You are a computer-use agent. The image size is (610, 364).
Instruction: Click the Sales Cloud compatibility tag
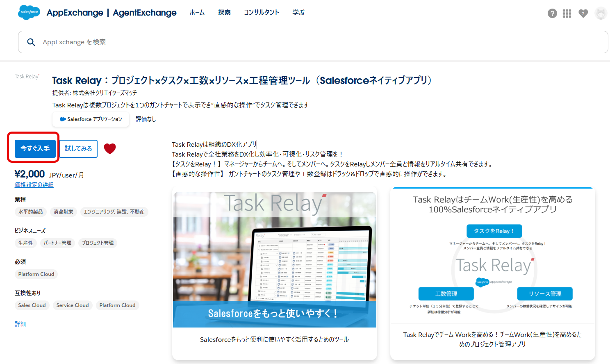(x=32, y=305)
